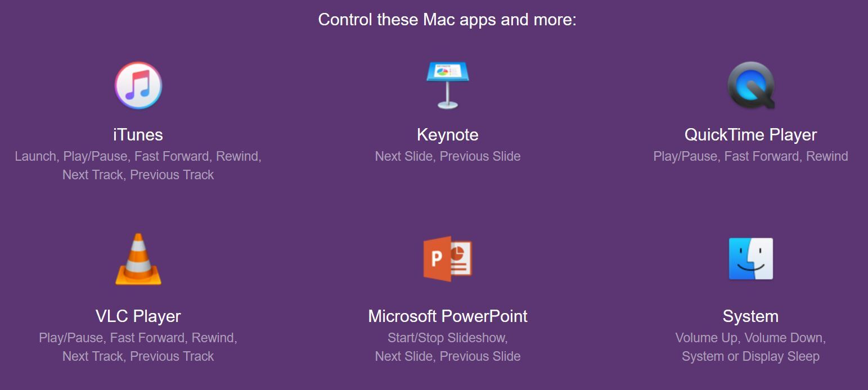
Task: Click the System title label
Action: click(x=750, y=316)
